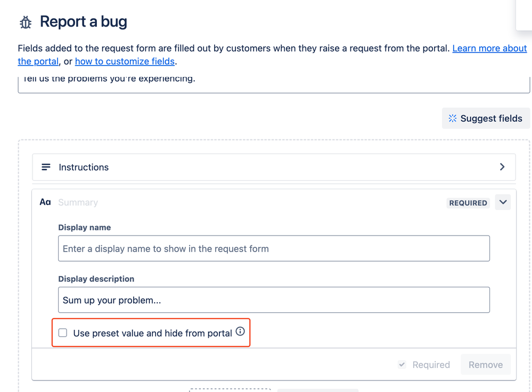Viewport: 532px width, 392px height.
Task: Click the Required checkmark icon
Action: click(402, 364)
